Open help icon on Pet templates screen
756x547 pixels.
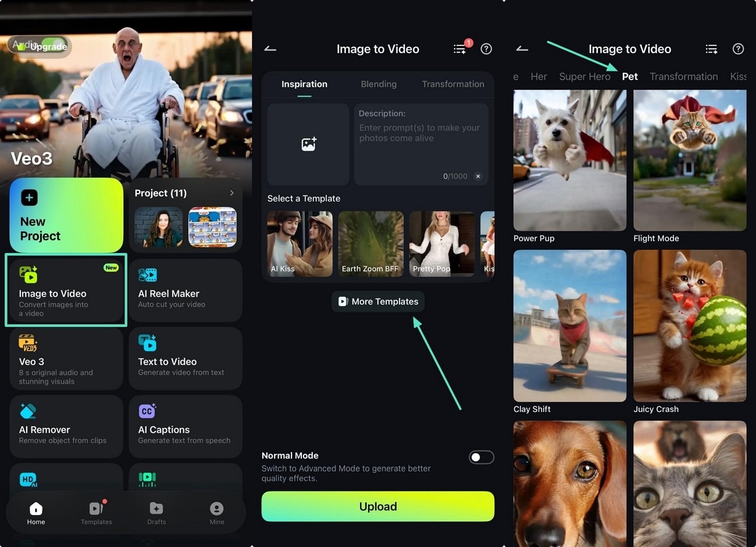tap(738, 49)
